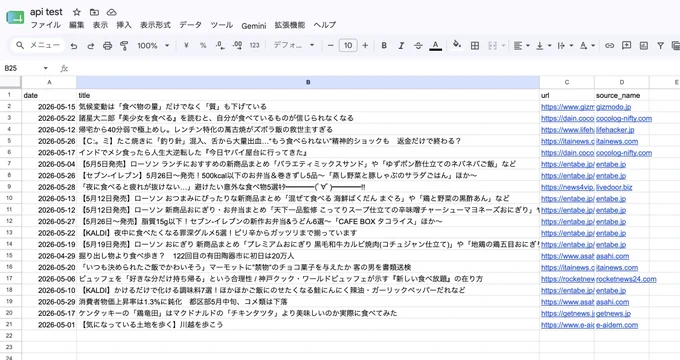This screenshot has width=680, height=360.
Task: Click the source_name header cell
Action: 621,95
